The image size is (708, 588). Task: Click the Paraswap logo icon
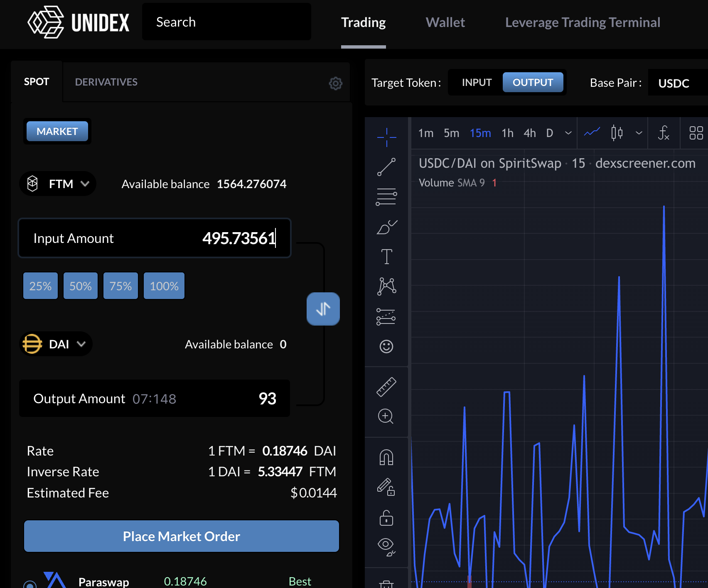(x=55, y=580)
